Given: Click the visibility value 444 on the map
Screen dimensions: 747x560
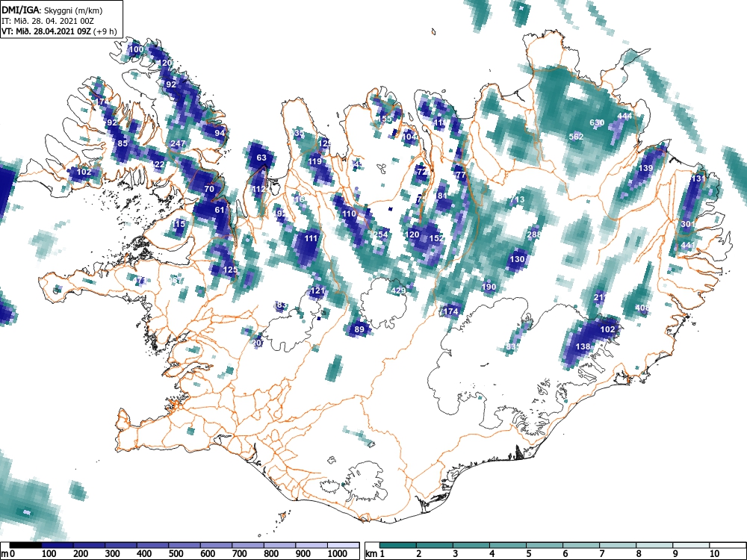Looking at the screenshot, I should click(624, 116).
